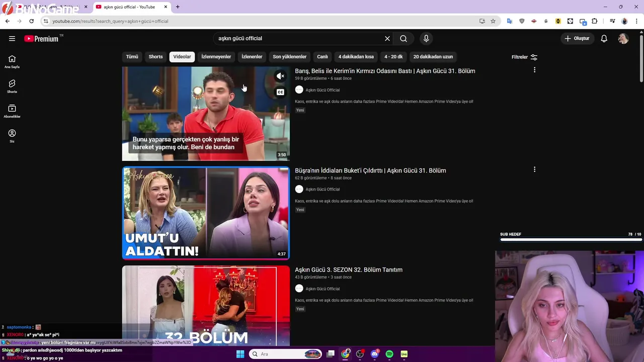Clear the search box with the X

[x=387, y=39]
